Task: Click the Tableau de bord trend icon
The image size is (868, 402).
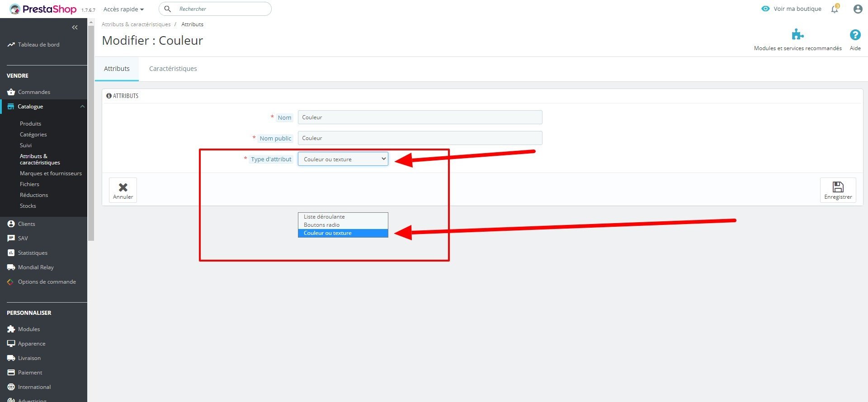Action: coord(11,45)
